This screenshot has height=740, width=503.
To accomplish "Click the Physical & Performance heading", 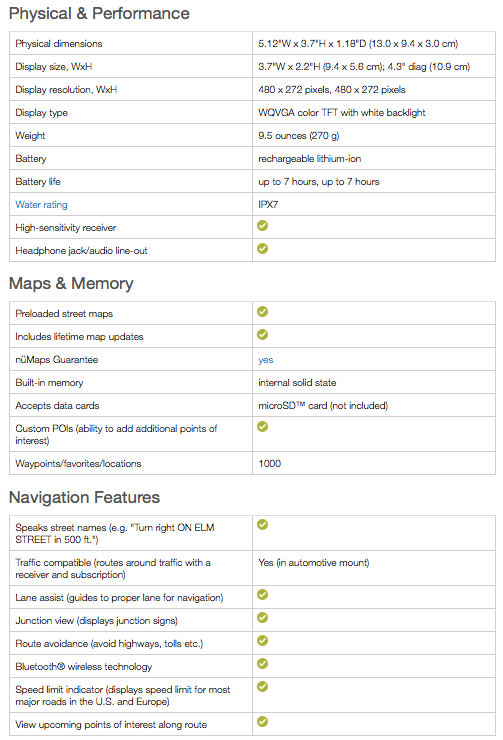I will click(99, 14).
